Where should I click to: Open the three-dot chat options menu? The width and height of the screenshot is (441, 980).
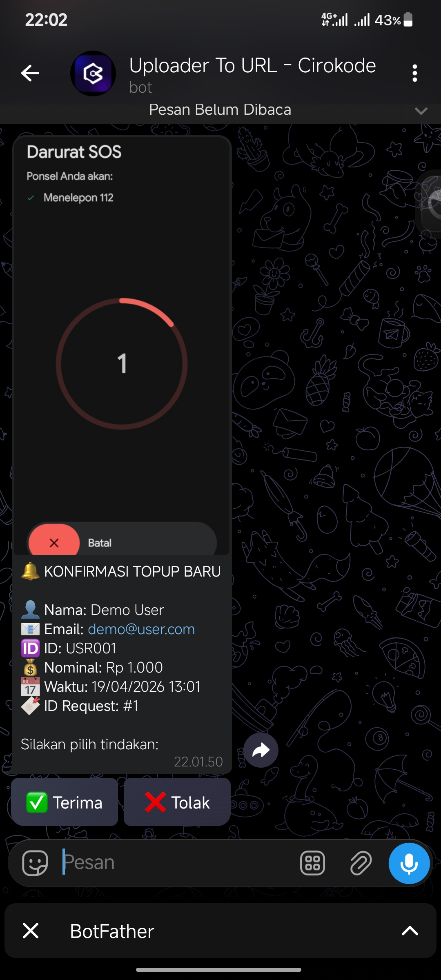coord(415,73)
